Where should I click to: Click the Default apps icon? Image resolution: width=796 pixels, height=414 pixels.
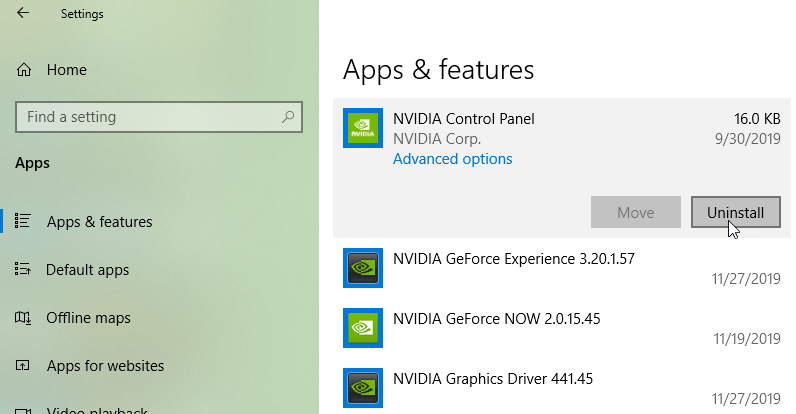click(x=23, y=268)
